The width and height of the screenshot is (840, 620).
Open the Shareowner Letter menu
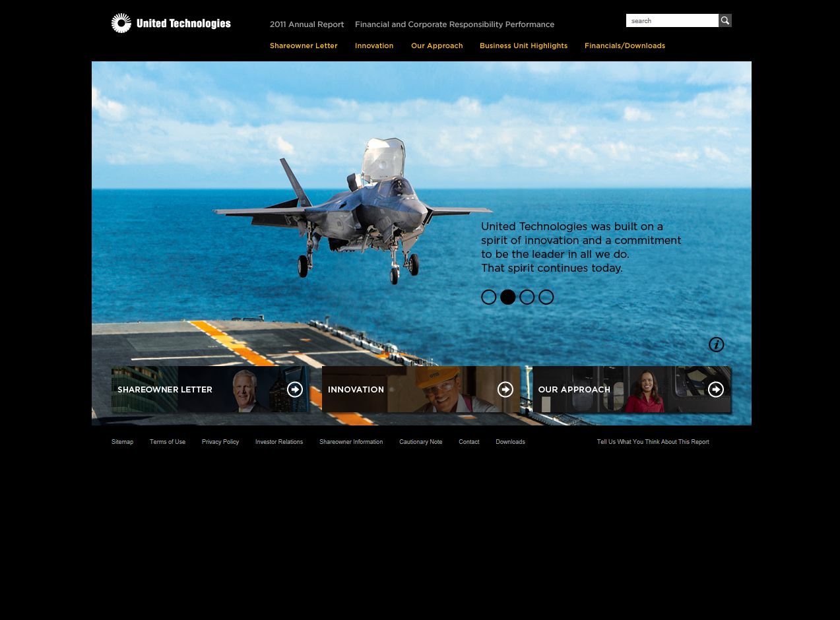[x=304, y=46]
